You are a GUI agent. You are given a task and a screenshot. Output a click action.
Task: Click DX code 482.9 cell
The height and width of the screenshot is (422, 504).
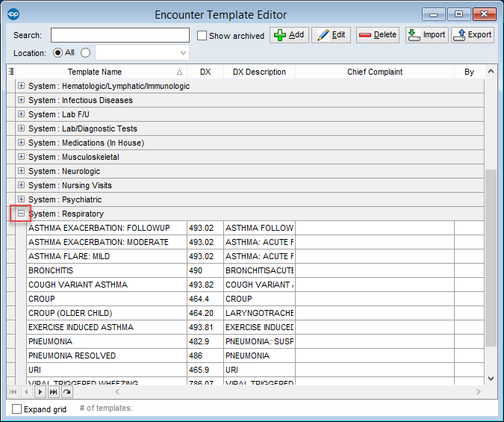[x=205, y=341]
